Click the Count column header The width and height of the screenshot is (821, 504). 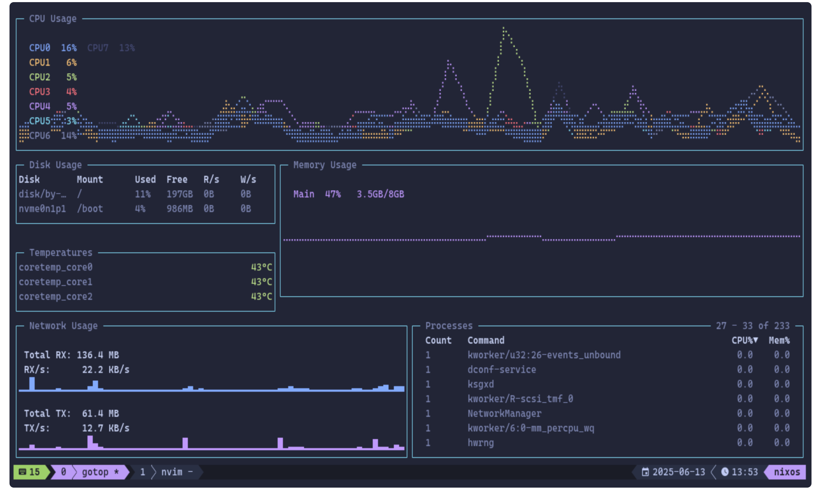point(438,340)
